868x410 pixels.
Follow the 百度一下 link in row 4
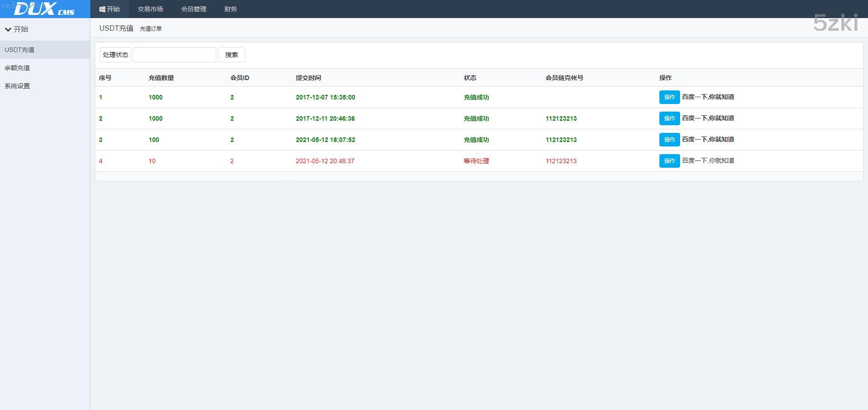[708, 160]
